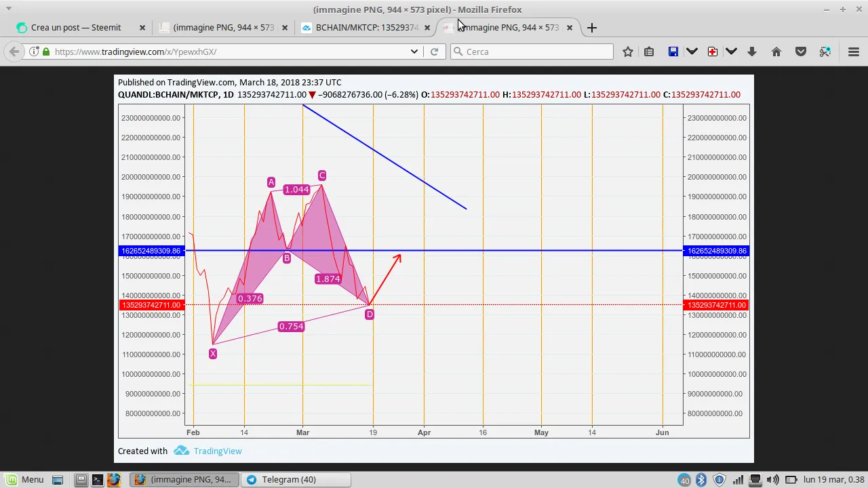Screen dimensions: 868x488
Task: Click the 40 notification badge in tray
Action: pyautogui.click(x=685, y=481)
